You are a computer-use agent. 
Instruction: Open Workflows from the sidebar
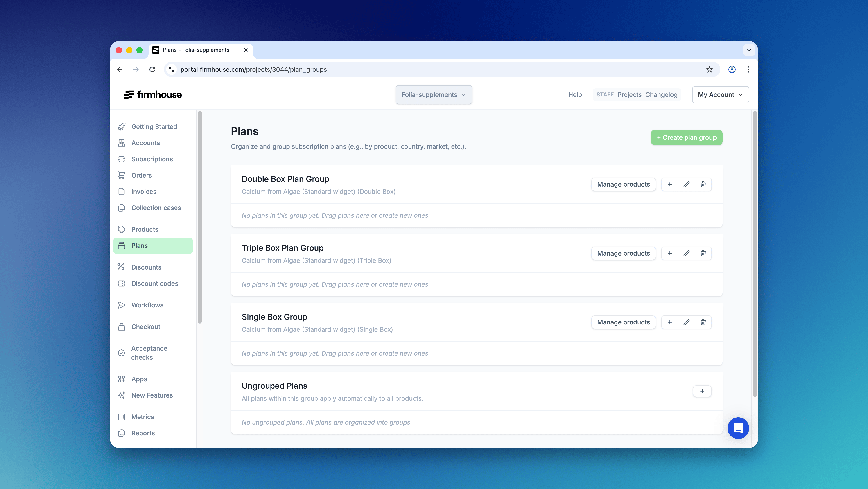[x=147, y=305]
